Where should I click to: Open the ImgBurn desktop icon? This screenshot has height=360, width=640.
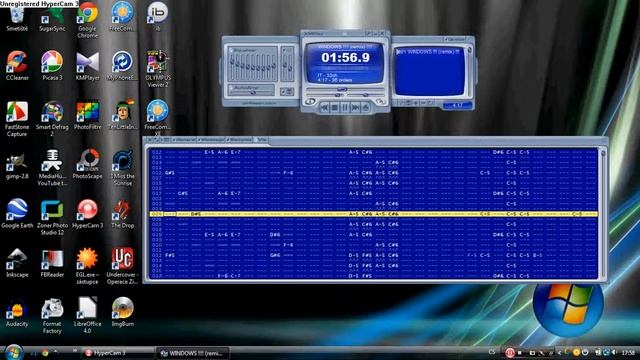(122, 313)
